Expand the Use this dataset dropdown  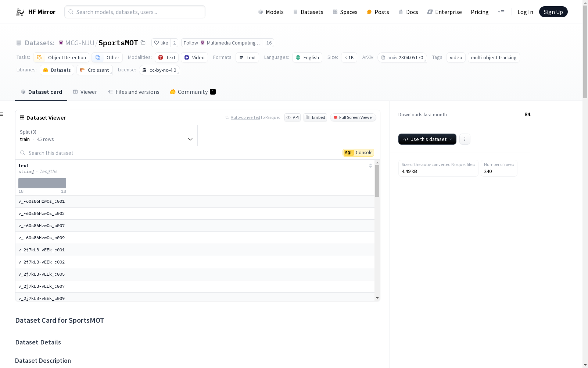click(x=427, y=139)
